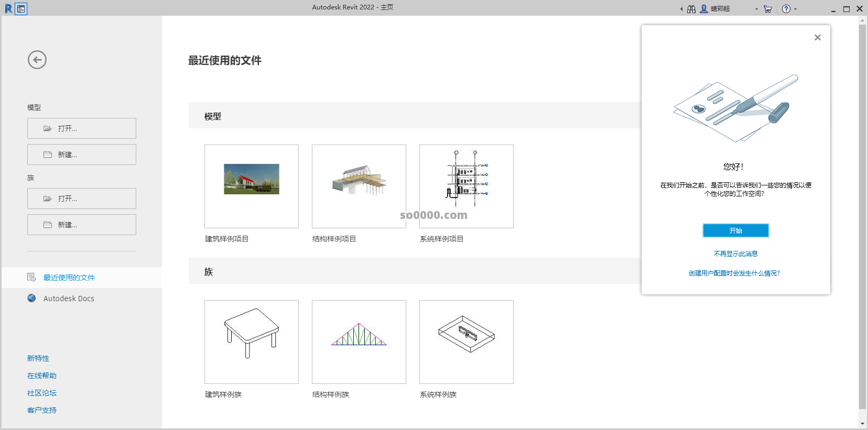Screen dimensions: 868x430
Task: Click the user account profile icon
Action: point(704,9)
